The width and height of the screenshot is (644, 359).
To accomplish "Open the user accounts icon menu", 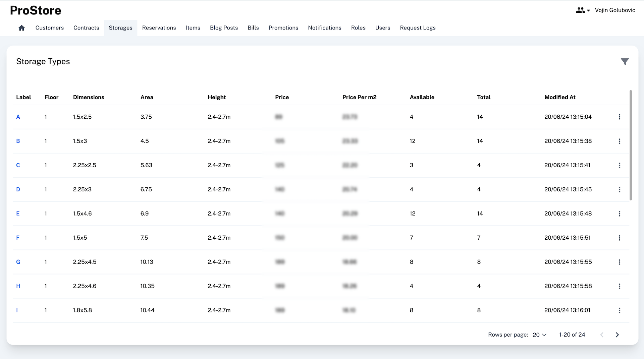I will (x=583, y=10).
